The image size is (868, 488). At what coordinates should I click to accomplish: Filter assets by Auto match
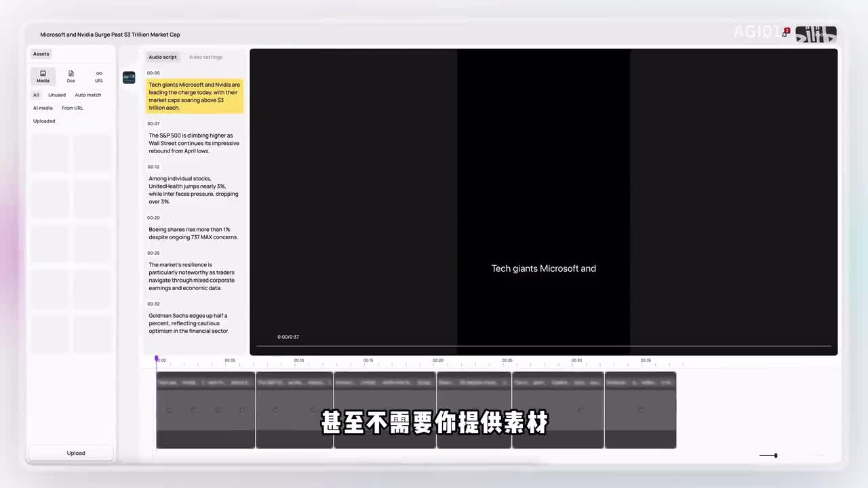tap(88, 95)
